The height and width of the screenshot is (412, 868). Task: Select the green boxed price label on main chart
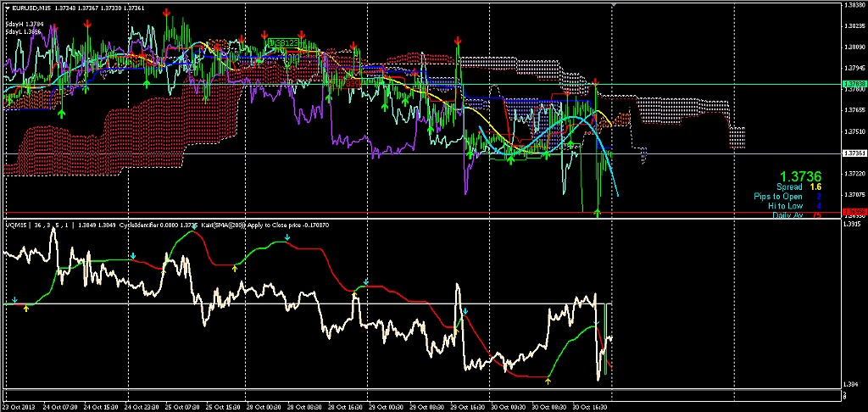[x=283, y=42]
